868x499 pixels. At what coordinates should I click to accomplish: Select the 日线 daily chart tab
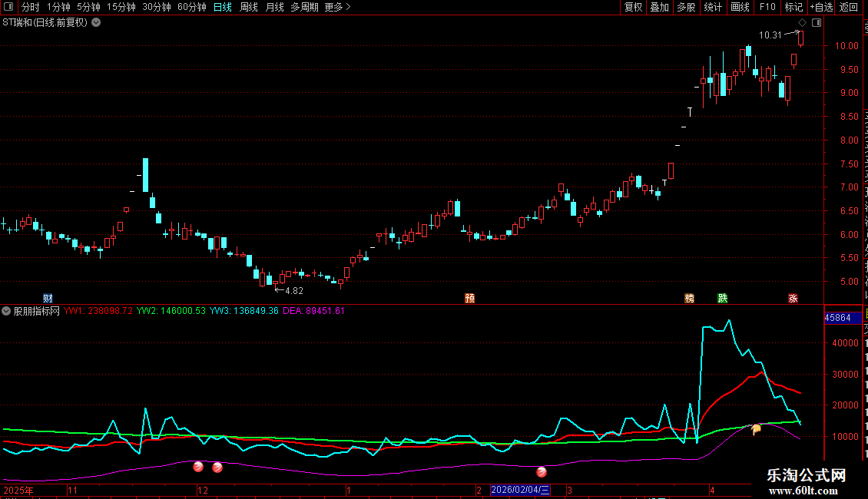pos(223,7)
